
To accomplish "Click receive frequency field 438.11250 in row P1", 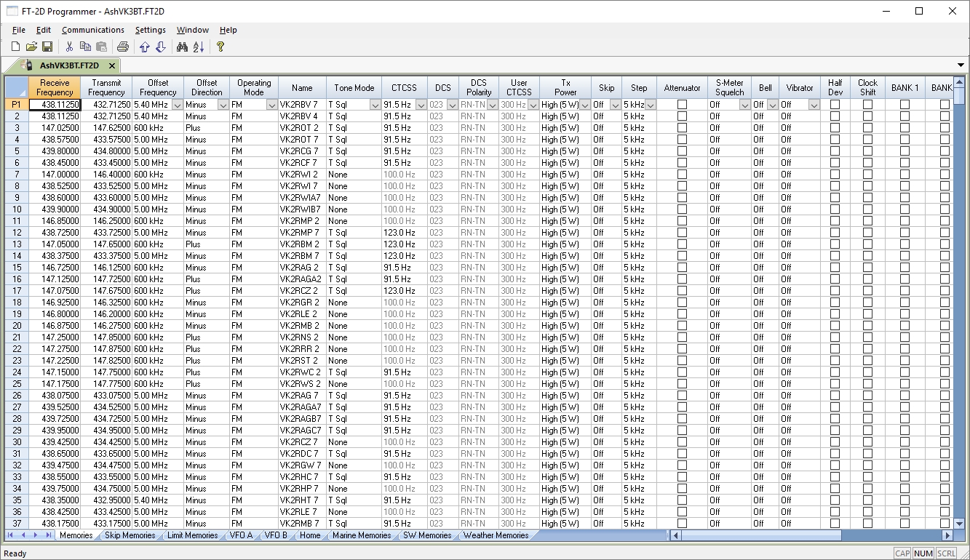I will click(55, 105).
